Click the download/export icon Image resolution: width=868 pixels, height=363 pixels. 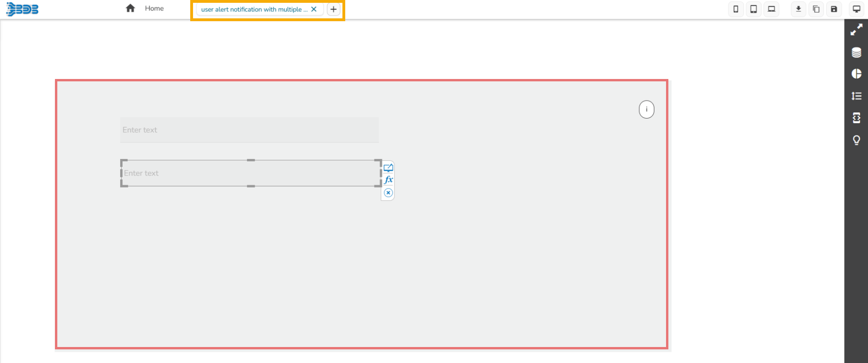pyautogui.click(x=798, y=9)
